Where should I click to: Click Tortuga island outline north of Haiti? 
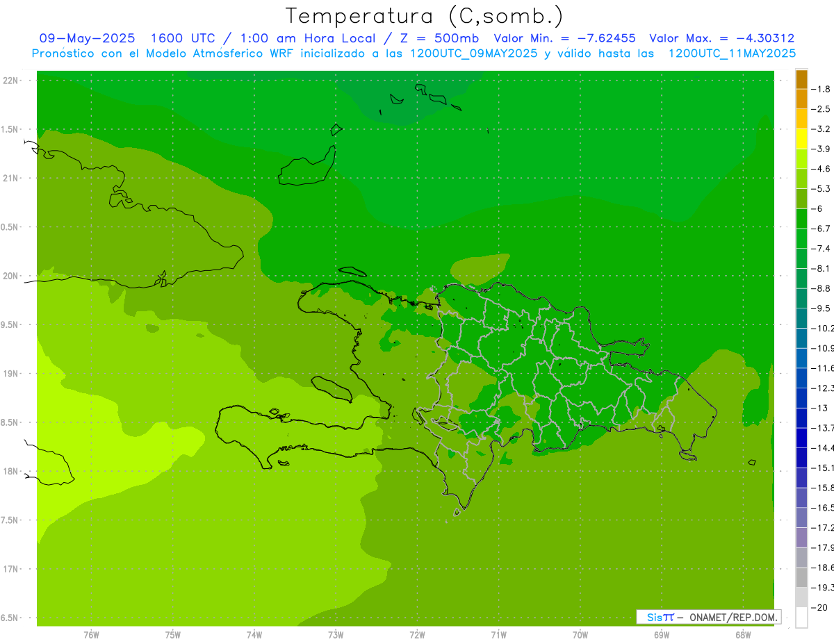pyautogui.click(x=353, y=272)
